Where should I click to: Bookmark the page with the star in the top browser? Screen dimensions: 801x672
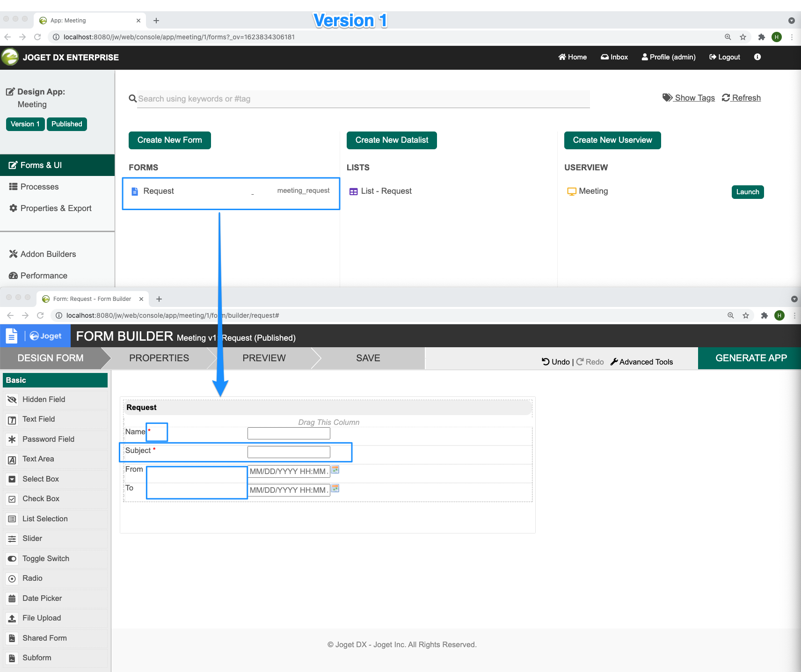[743, 37]
